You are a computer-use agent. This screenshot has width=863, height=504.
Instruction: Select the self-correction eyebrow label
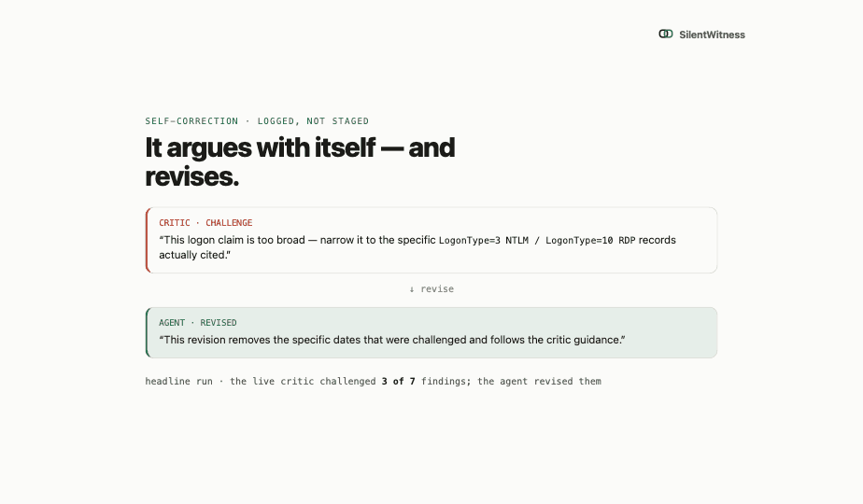[257, 121]
